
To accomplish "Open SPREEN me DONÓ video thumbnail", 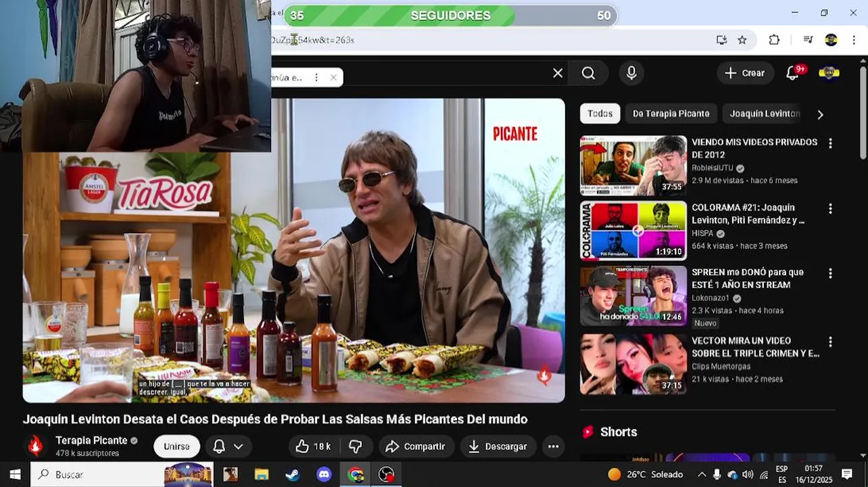I will 633,296.
